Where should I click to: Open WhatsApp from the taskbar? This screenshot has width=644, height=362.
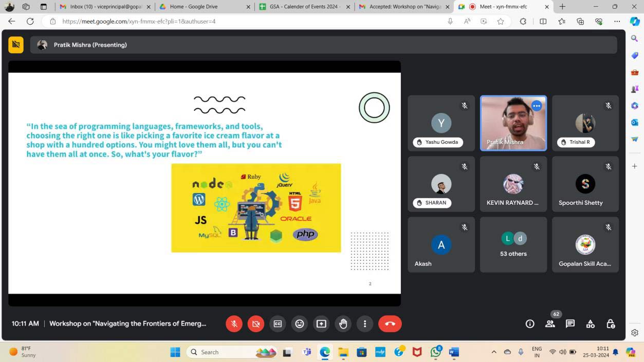[436, 352]
